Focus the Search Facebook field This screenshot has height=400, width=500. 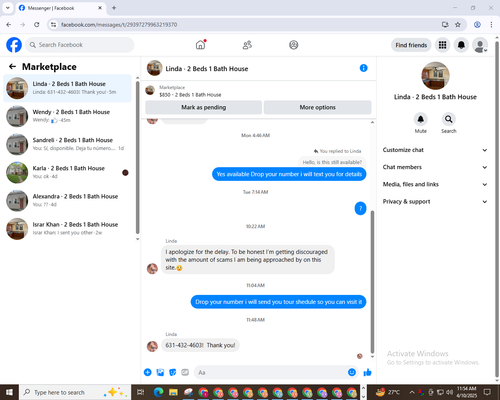[80, 45]
